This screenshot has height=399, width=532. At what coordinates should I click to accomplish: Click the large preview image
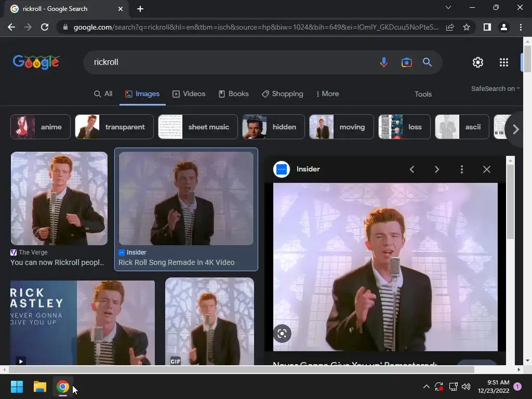click(385, 267)
